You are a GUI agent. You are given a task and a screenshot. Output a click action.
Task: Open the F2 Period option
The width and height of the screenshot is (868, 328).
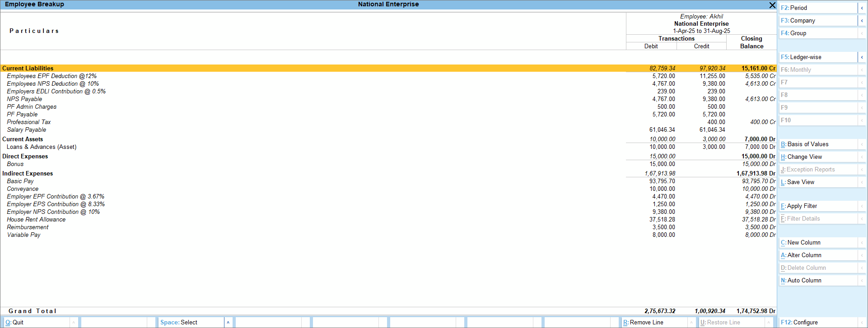tap(817, 8)
